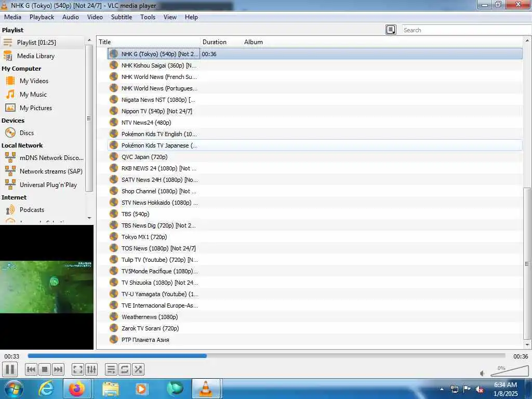Select Universal Plug'n'Play item
Screen dimensions: 532x399
click(43, 185)
